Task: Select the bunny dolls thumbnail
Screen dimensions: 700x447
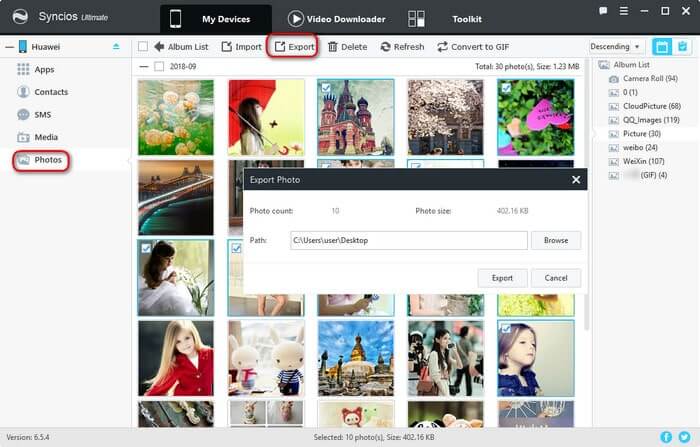Action: point(266,358)
